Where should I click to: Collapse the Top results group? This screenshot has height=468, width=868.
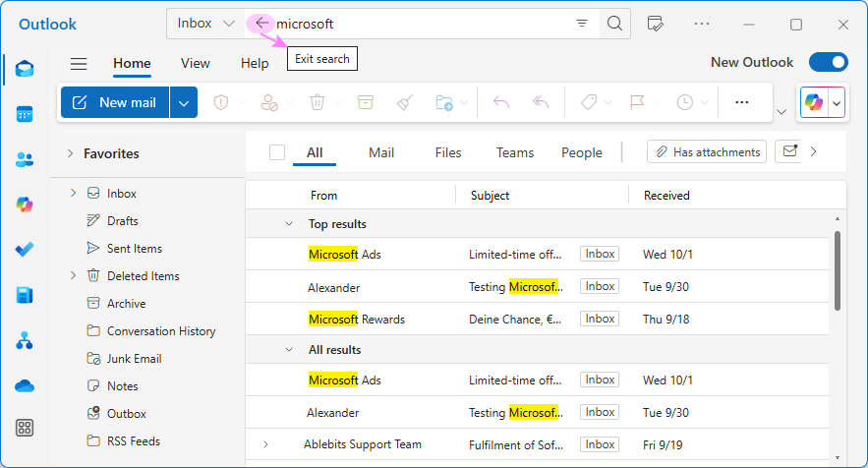coord(289,224)
